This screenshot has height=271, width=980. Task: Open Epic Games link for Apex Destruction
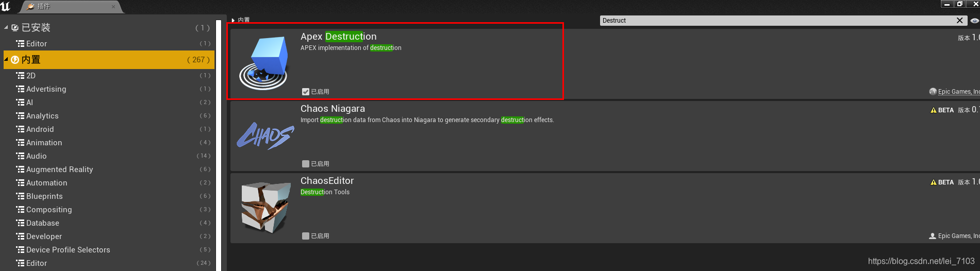958,92
